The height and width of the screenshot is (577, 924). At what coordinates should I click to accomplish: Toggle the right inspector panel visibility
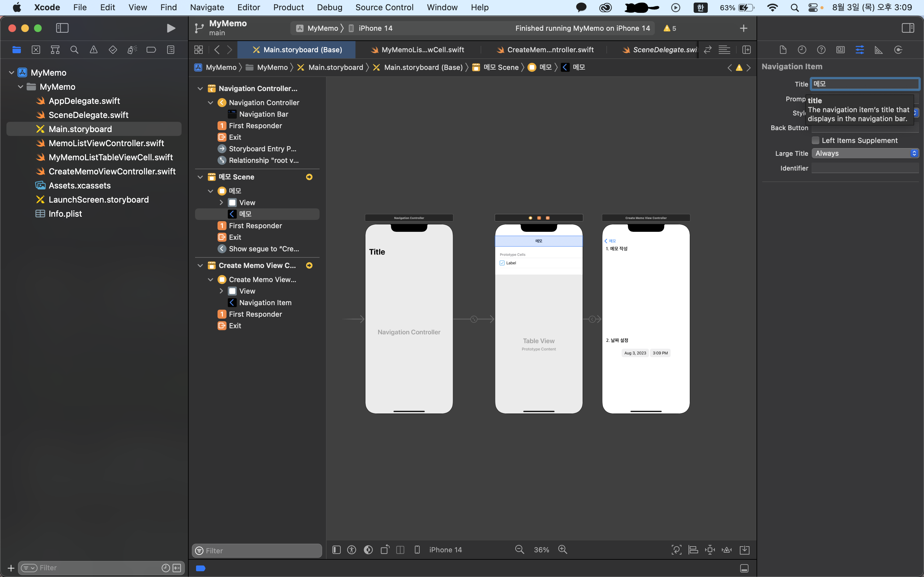tap(908, 28)
